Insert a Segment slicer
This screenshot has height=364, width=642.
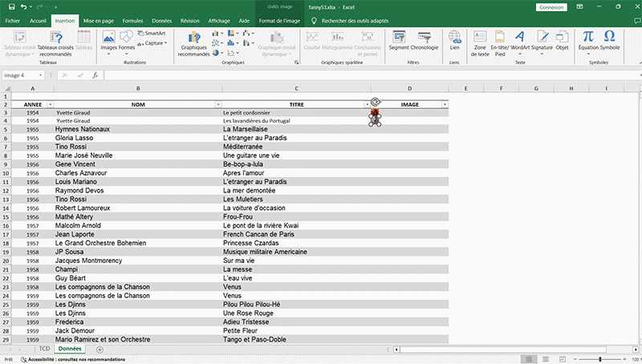(x=399, y=41)
